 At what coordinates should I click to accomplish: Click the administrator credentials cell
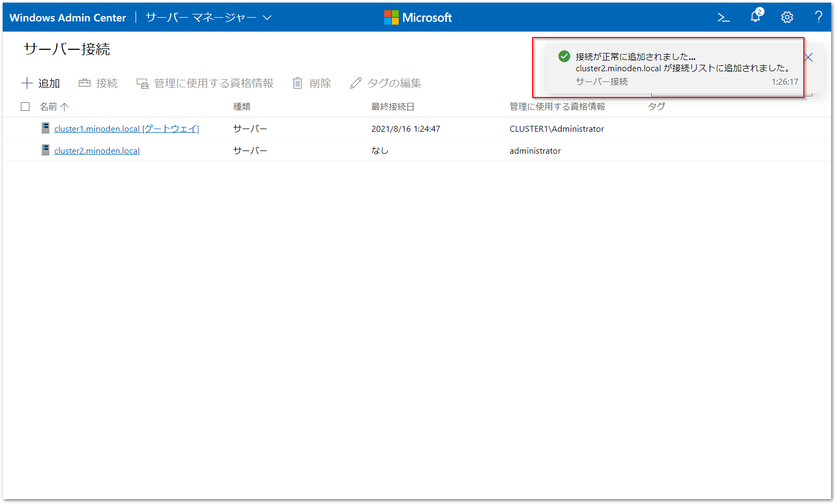(x=535, y=151)
